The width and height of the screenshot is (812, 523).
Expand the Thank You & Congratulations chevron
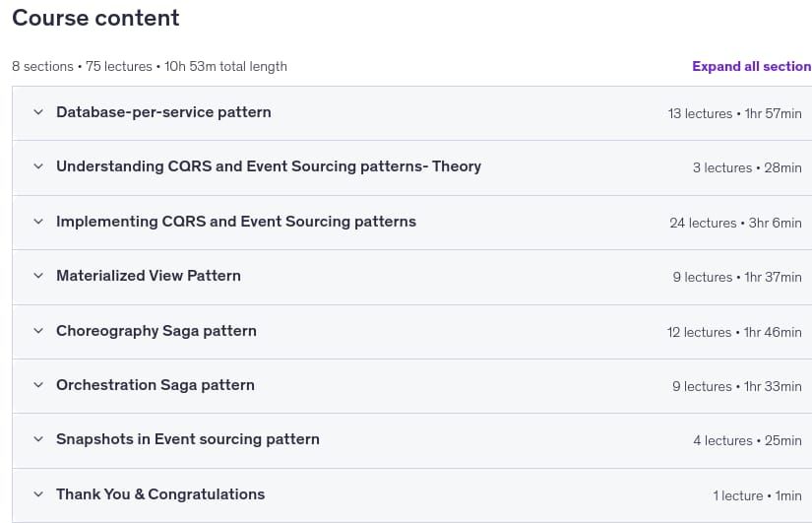[38, 494]
